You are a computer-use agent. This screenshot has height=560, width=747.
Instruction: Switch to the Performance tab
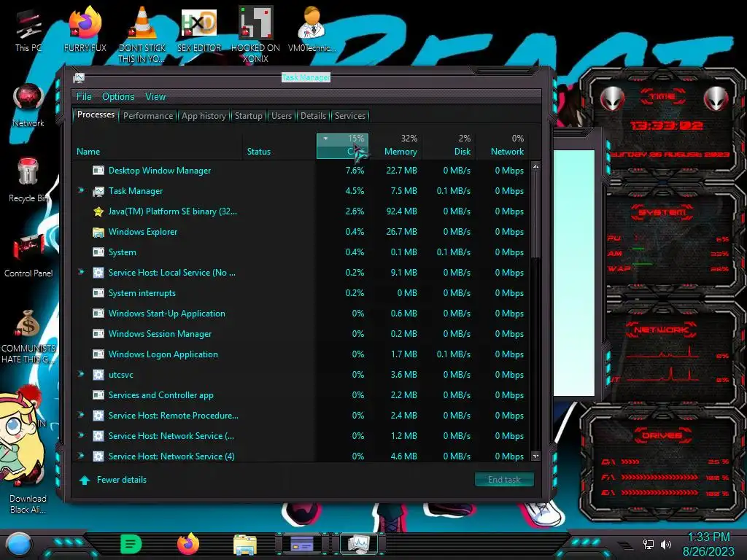[148, 116]
